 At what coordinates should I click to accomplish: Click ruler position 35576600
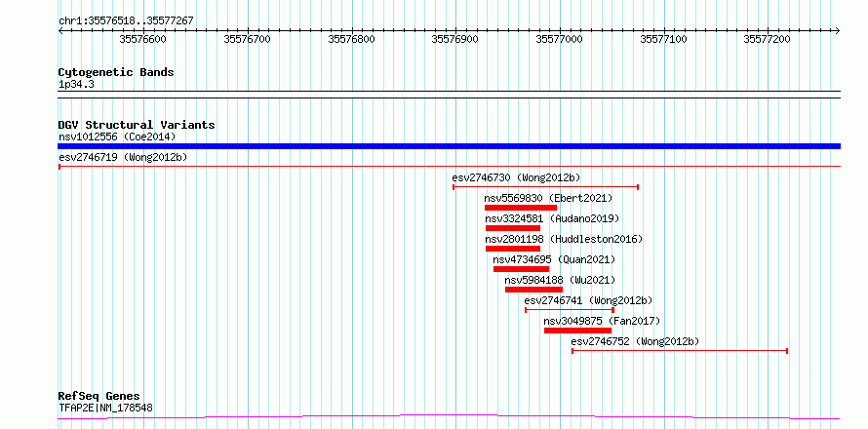[142, 39]
